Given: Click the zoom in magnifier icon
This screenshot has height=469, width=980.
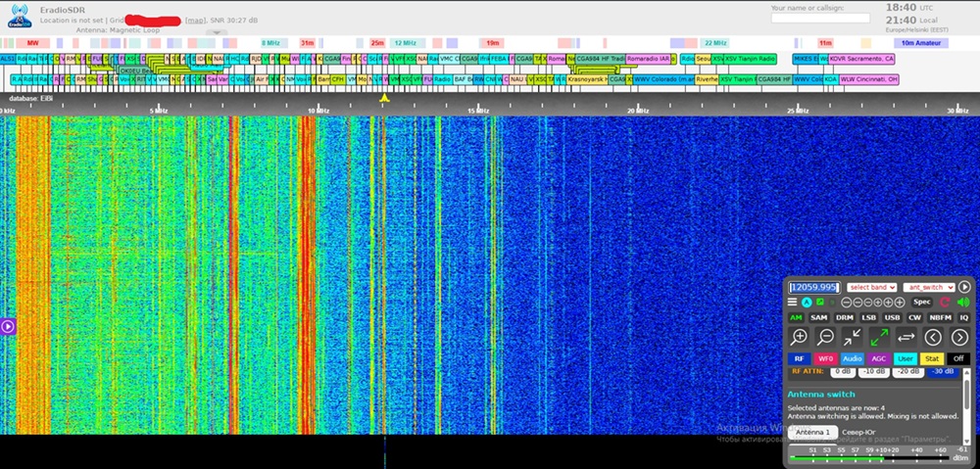Looking at the screenshot, I should [x=798, y=337].
